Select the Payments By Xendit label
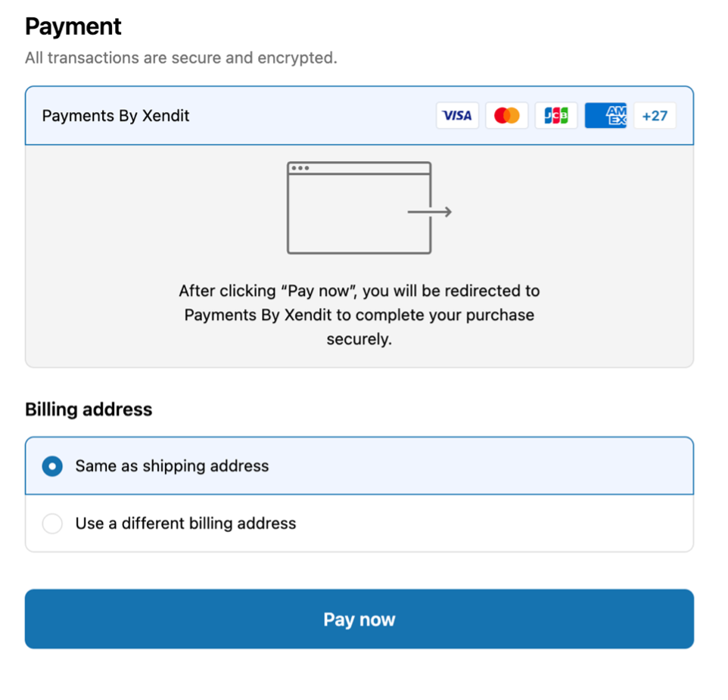Image resolution: width=728 pixels, height=700 pixels. point(116,116)
